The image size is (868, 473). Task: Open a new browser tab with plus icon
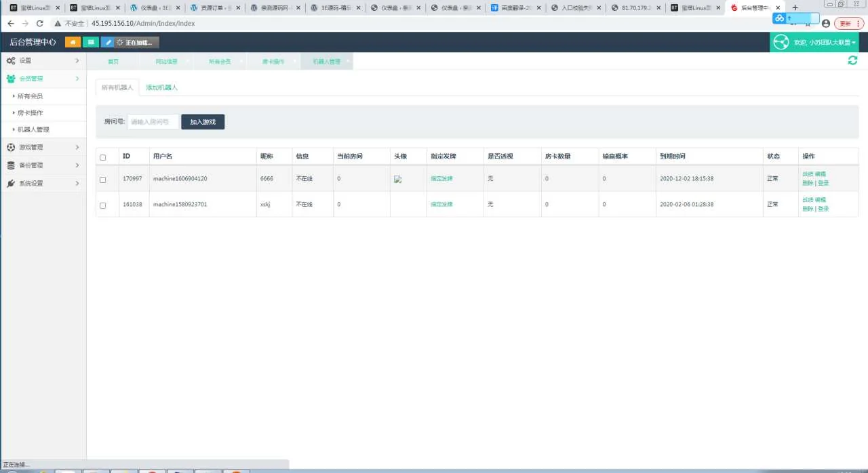coord(795,7)
